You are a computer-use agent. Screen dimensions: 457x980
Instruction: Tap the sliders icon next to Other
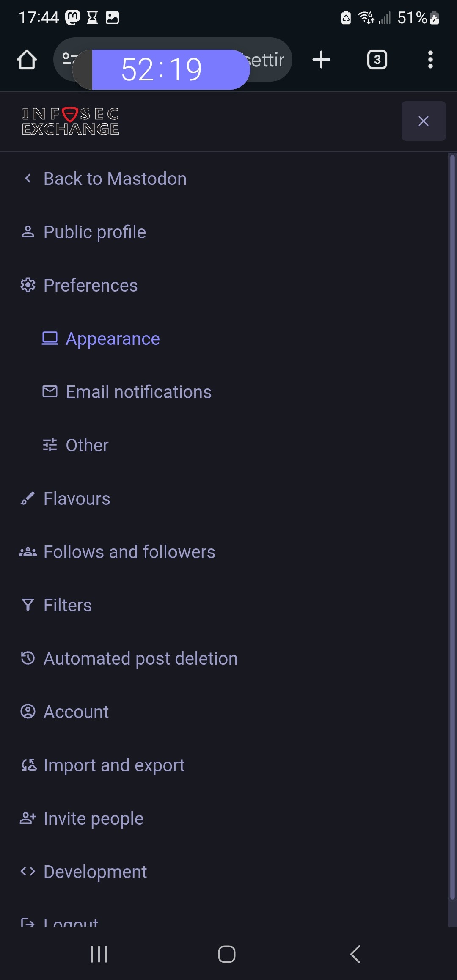point(50,445)
